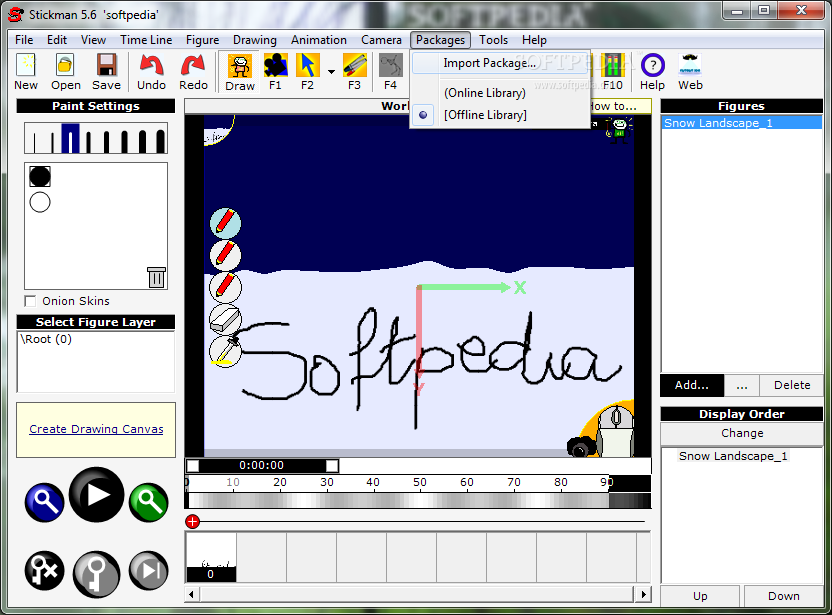Click the timeline scrollbar left arrow
This screenshot has height=615, width=832.
tap(192, 594)
